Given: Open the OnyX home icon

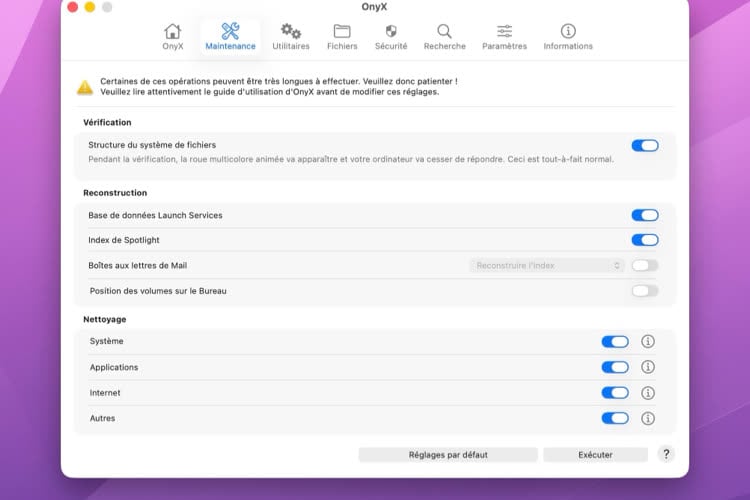Looking at the screenshot, I should (172, 32).
